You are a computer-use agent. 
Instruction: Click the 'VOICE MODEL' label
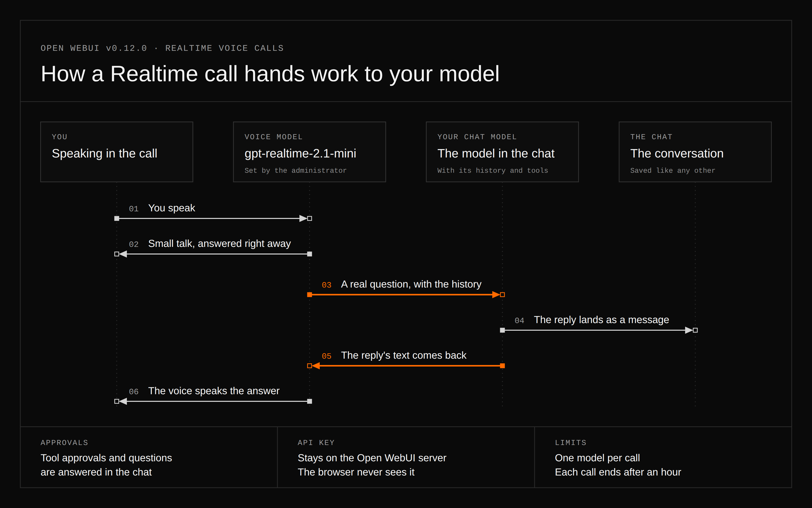click(x=274, y=137)
